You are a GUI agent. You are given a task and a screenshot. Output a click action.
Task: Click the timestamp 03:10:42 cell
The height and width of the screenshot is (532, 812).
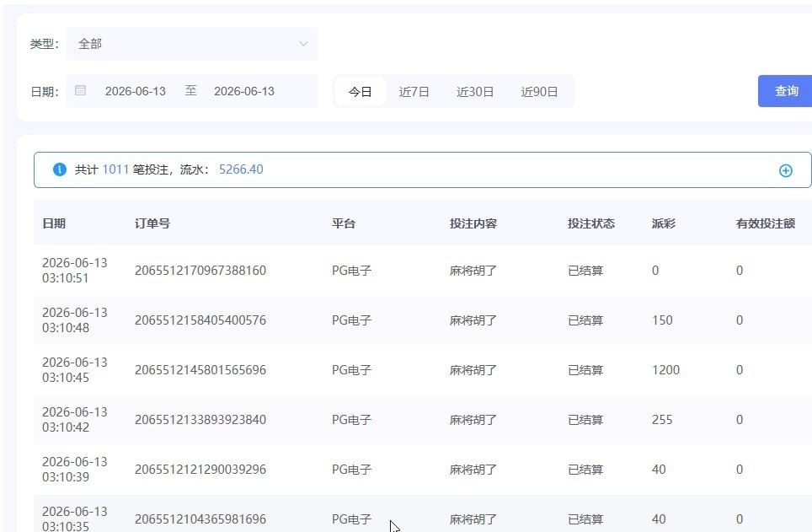click(x=75, y=420)
